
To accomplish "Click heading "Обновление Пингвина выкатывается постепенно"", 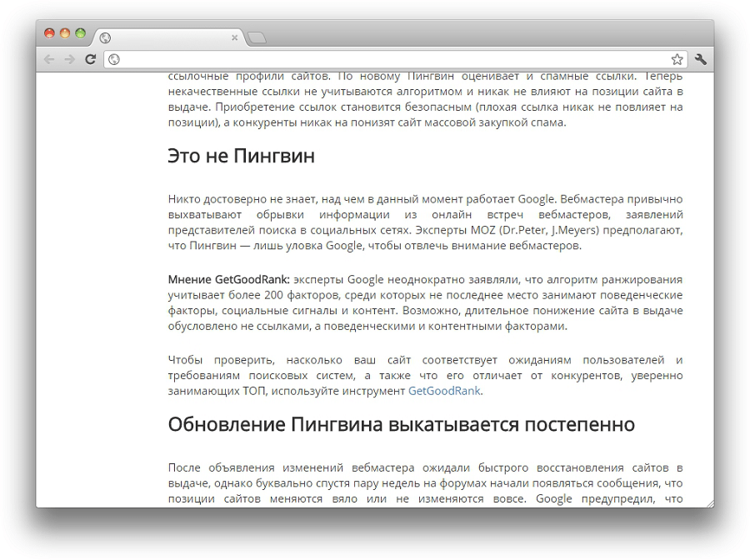I will click(402, 424).
